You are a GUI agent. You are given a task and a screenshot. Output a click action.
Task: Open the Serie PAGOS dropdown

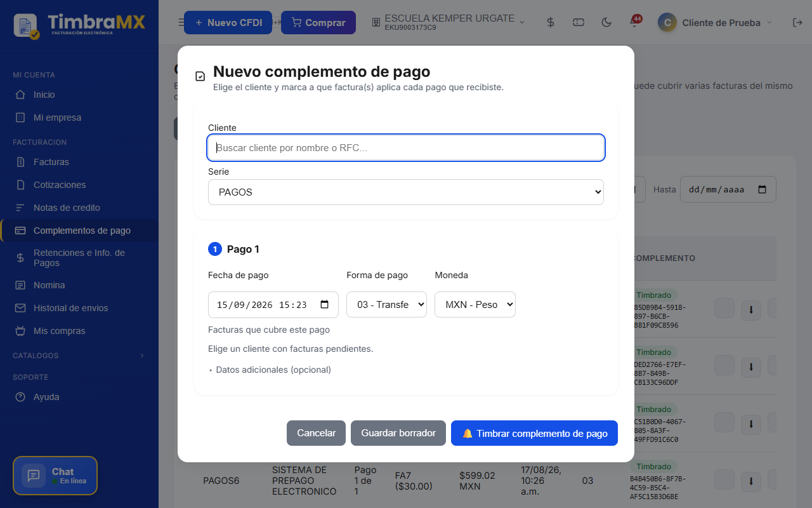point(406,192)
